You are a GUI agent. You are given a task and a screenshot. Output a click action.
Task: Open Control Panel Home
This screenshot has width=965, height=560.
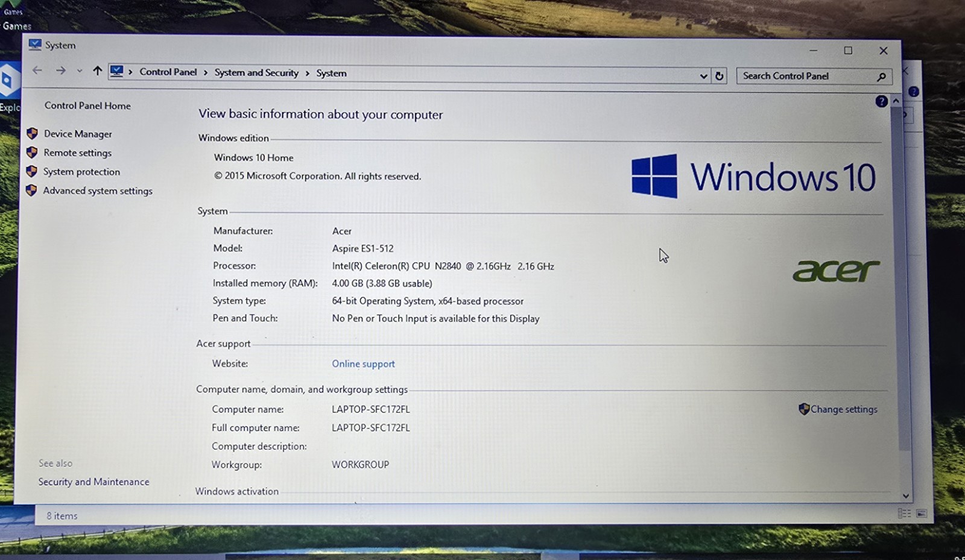[87, 105]
